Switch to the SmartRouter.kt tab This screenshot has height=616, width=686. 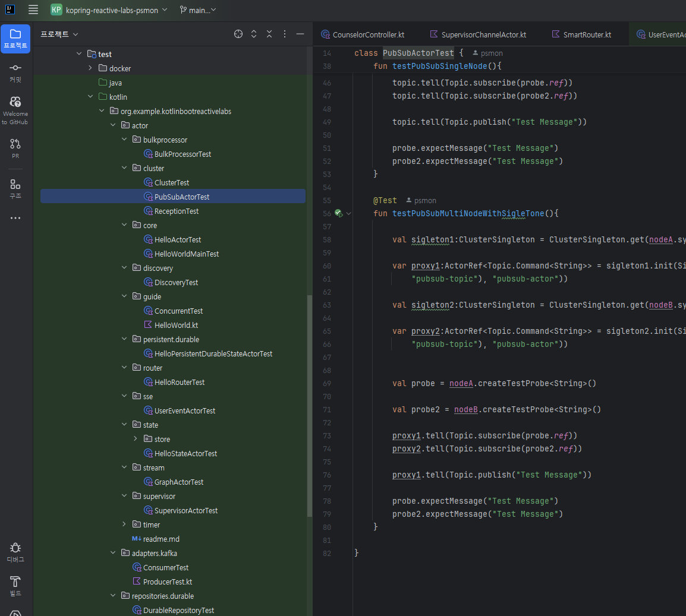581,34
